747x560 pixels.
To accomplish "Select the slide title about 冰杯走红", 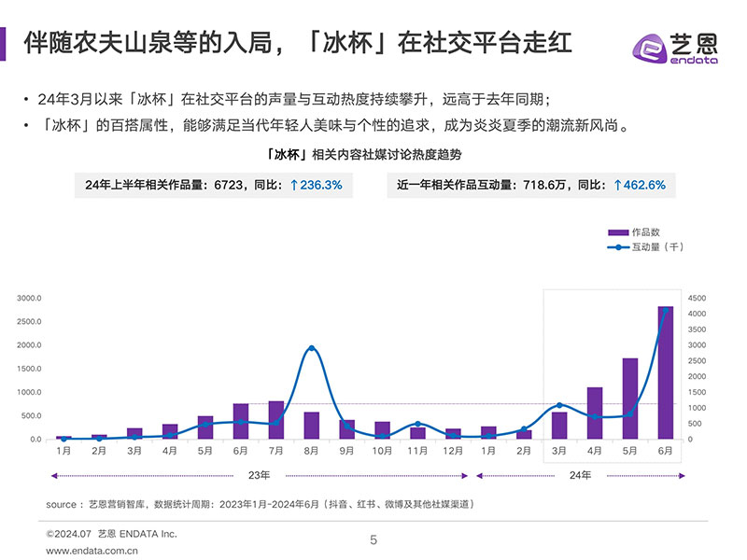I will click(x=297, y=43).
